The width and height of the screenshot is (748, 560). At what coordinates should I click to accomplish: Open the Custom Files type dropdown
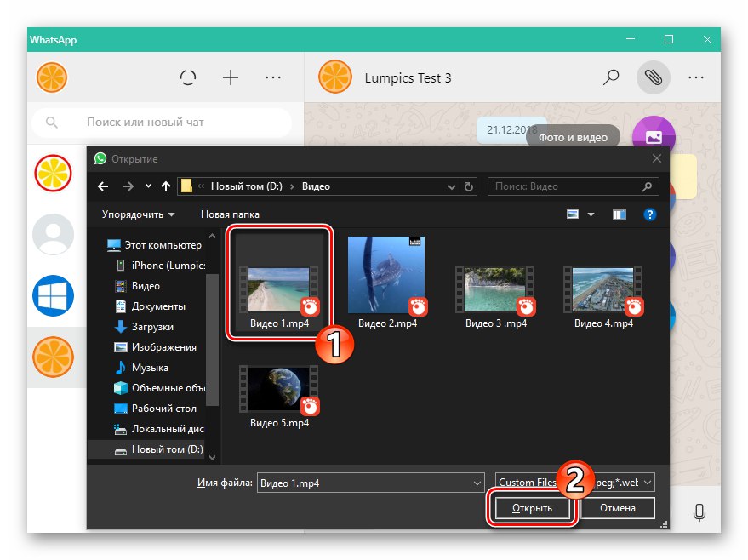[575, 483]
